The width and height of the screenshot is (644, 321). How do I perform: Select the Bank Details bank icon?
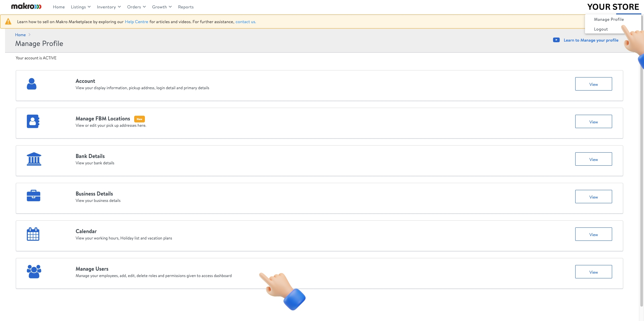[34, 159]
